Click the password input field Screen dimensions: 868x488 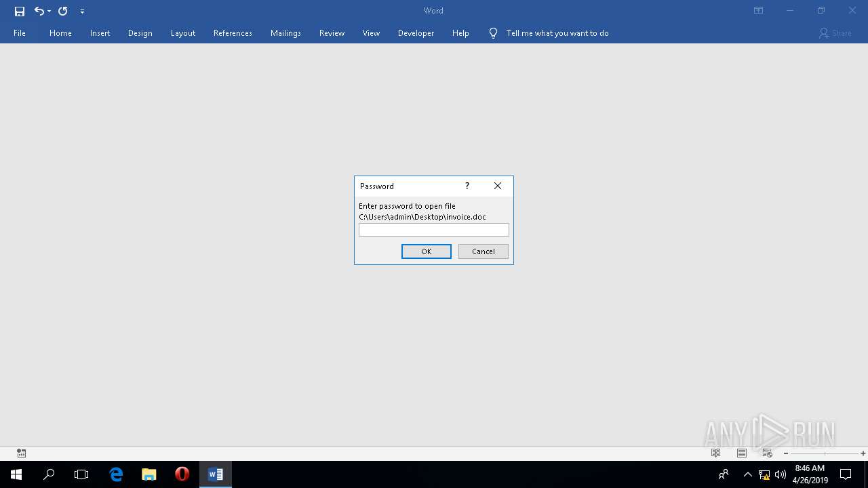434,230
